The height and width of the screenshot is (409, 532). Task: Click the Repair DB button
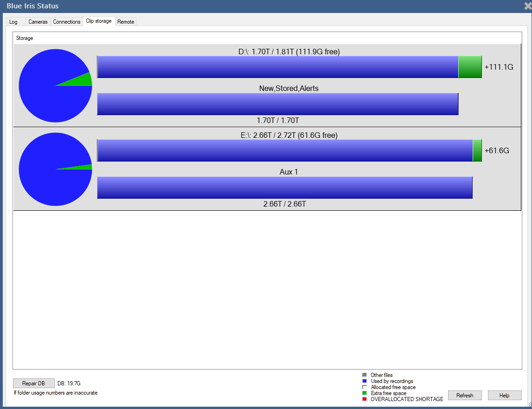33,383
